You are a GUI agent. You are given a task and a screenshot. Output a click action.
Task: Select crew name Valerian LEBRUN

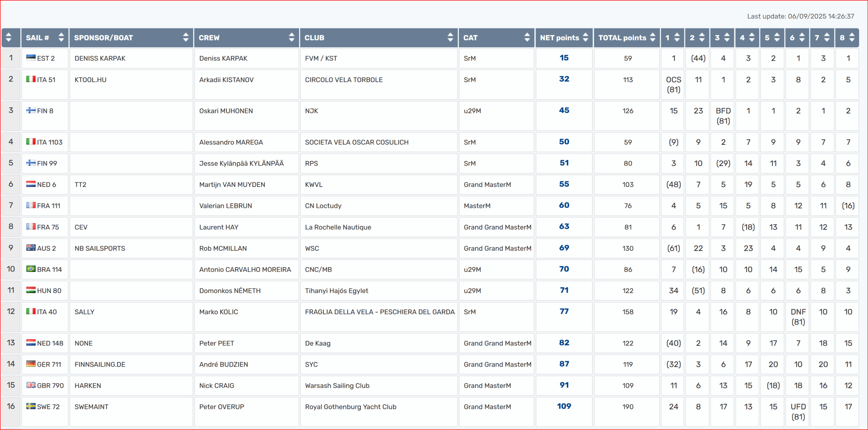pos(225,206)
